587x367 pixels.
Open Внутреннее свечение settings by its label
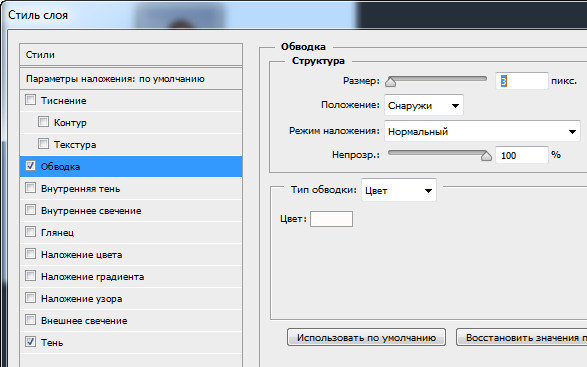pos(91,210)
